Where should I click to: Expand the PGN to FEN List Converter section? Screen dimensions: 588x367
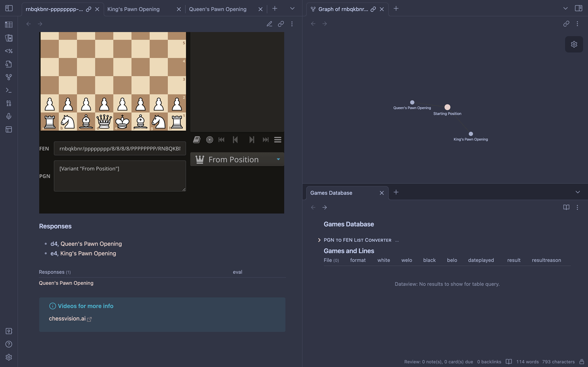coord(319,240)
